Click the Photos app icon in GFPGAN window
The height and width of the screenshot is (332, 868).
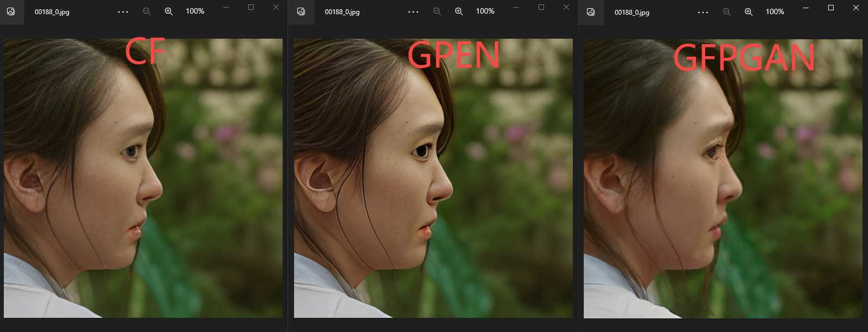click(x=591, y=12)
